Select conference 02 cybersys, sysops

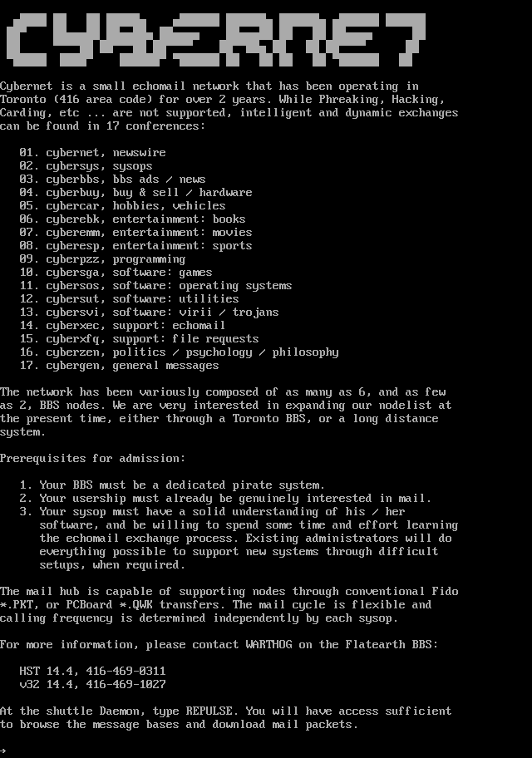86,166
